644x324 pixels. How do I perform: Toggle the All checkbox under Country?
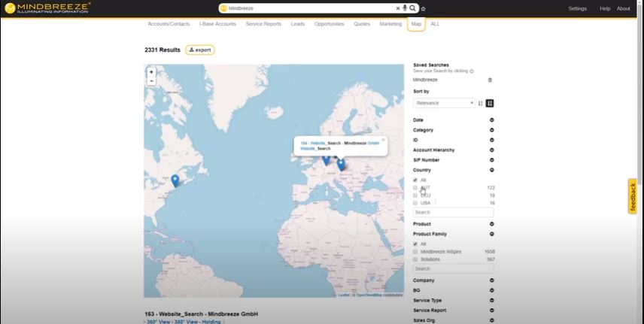click(x=415, y=180)
